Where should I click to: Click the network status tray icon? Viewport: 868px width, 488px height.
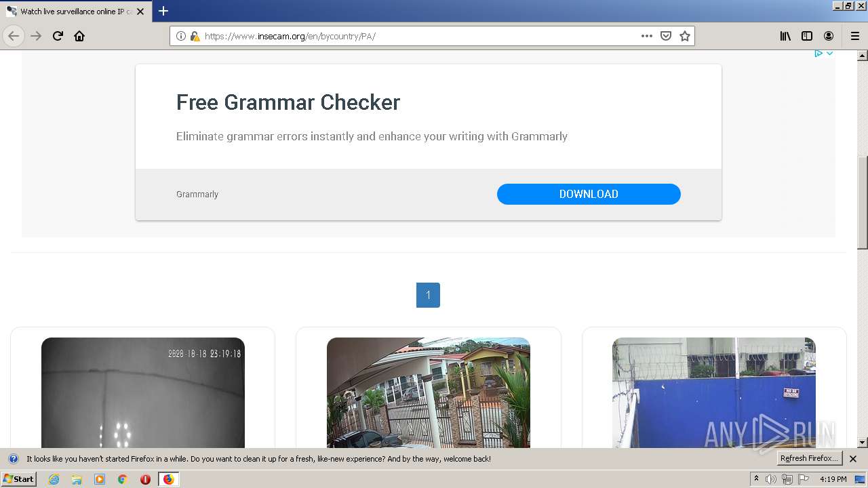click(787, 479)
